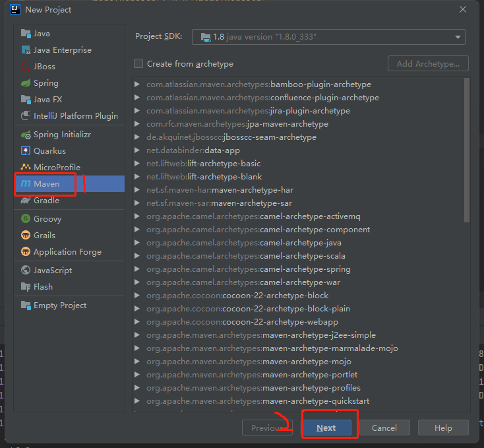Expand lift-archetype-basic node
484x448 pixels.
pos(137,164)
